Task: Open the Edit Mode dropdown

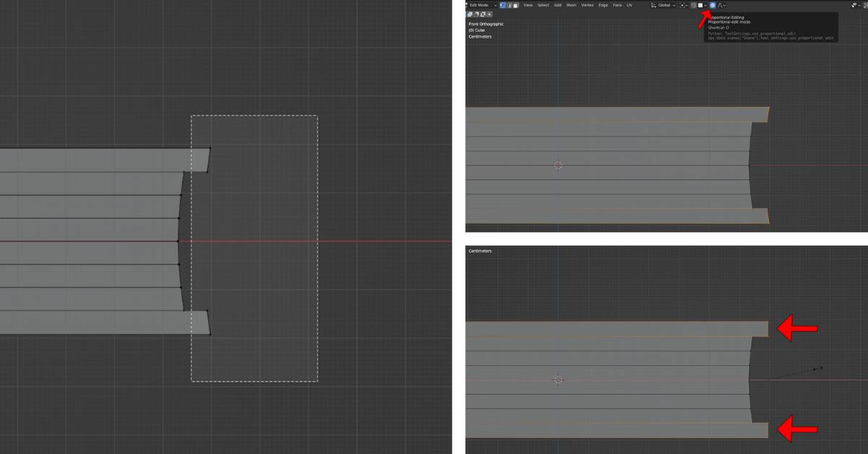Action: (x=480, y=4)
